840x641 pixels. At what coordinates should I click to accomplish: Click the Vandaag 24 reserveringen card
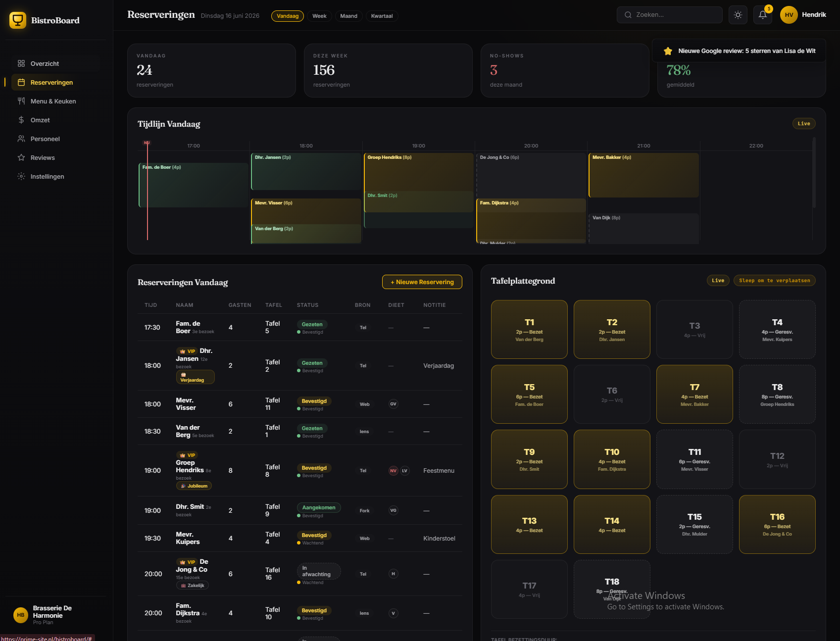click(x=211, y=70)
